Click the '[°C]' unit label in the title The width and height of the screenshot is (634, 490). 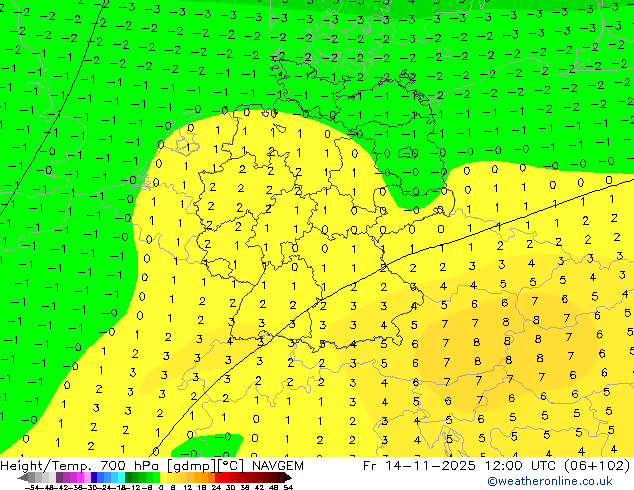(x=231, y=465)
